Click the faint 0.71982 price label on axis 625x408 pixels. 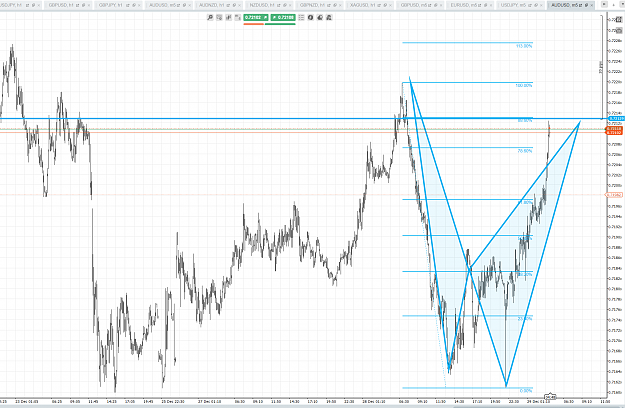(x=614, y=195)
